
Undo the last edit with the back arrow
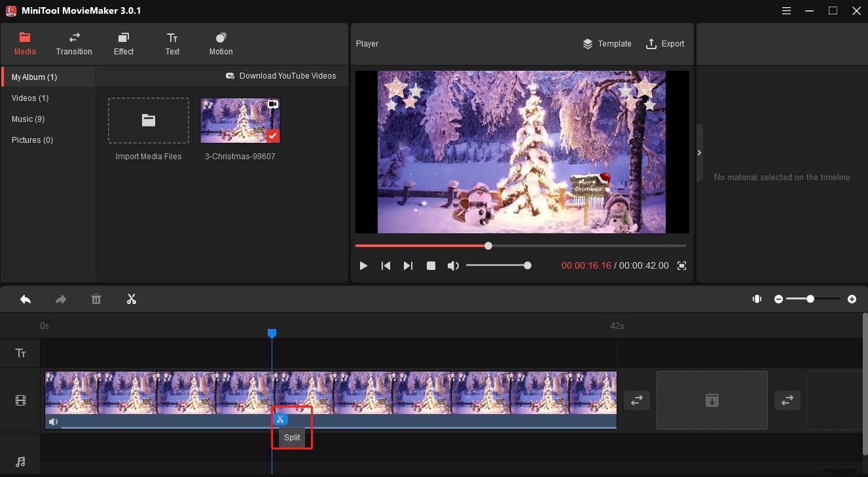[26, 299]
